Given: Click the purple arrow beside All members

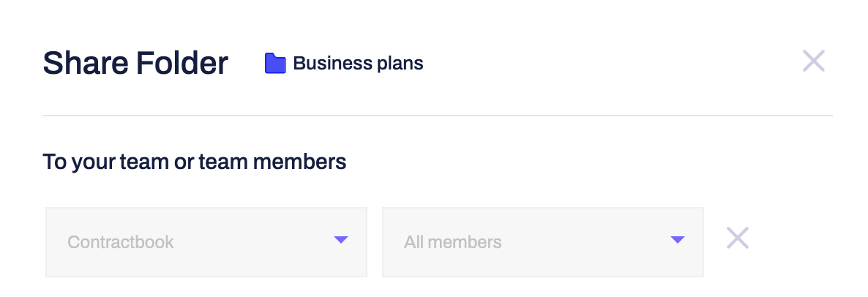Looking at the screenshot, I should 678,239.
